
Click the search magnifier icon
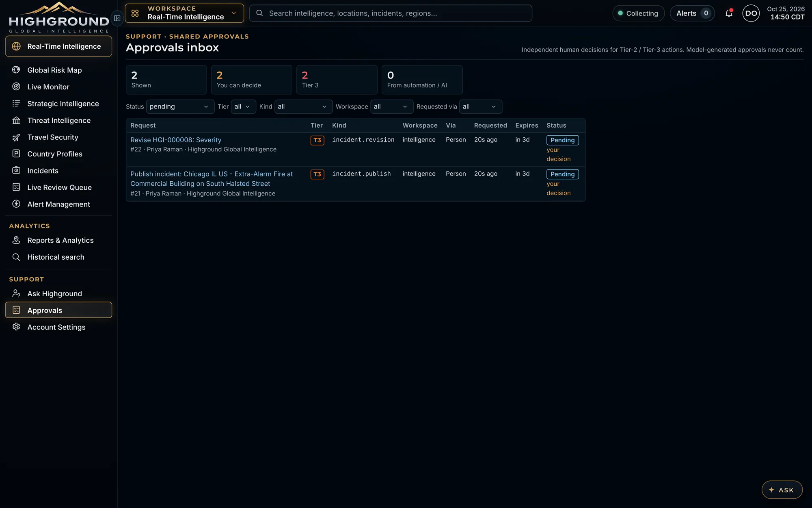point(259,13)
